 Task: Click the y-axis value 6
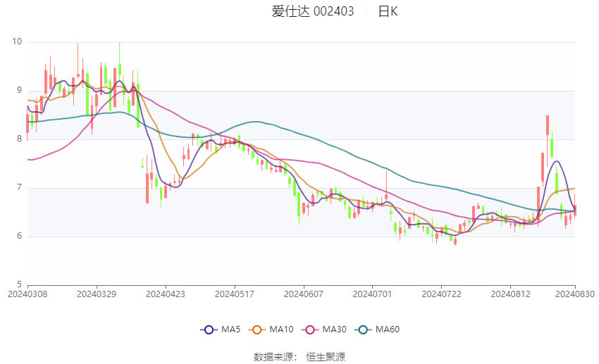point(20,236)
